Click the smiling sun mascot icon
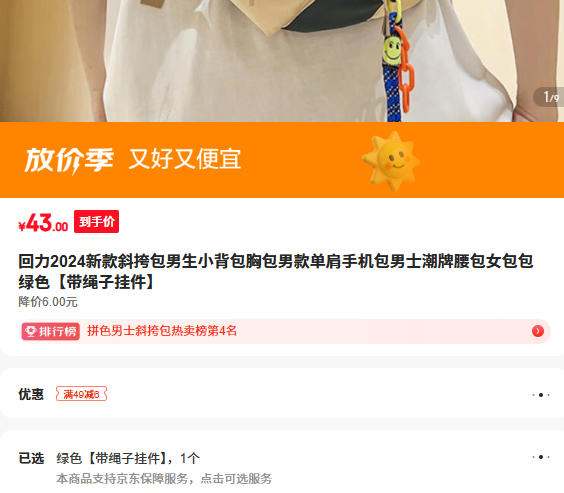564x493 pixels. pyautogui.click(x=391, y=161)
